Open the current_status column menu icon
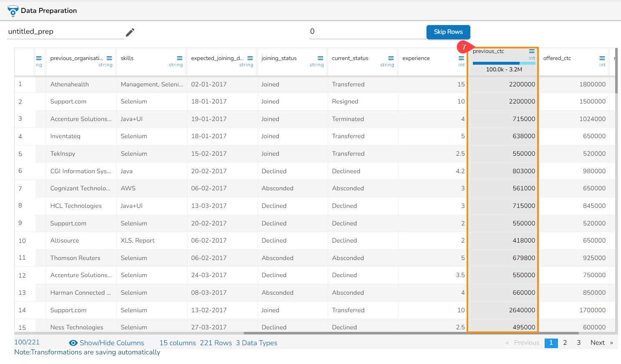 pyautogui.click(x=391, y=58)
